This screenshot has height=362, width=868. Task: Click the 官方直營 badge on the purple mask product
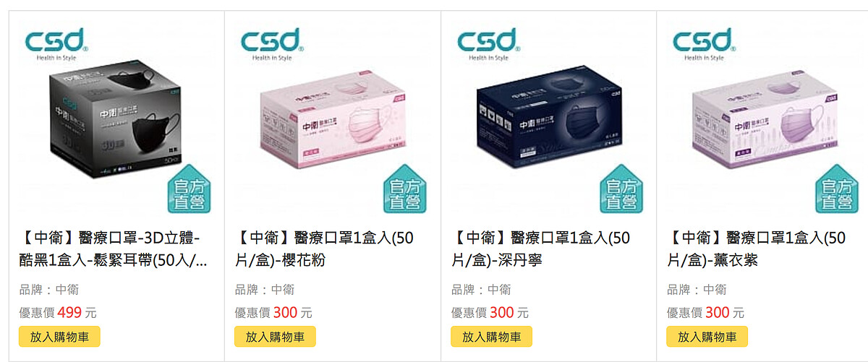click(x=838, y=189)
